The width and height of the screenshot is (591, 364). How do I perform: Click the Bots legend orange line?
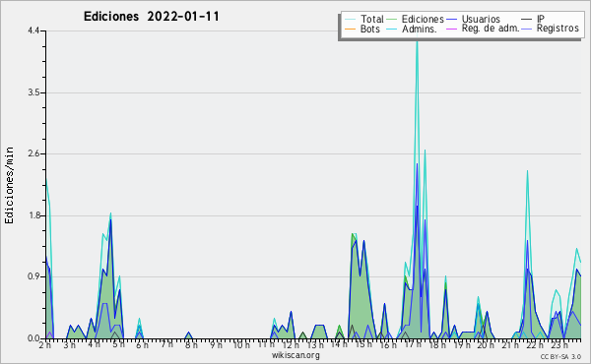click(x=350, y=29)
